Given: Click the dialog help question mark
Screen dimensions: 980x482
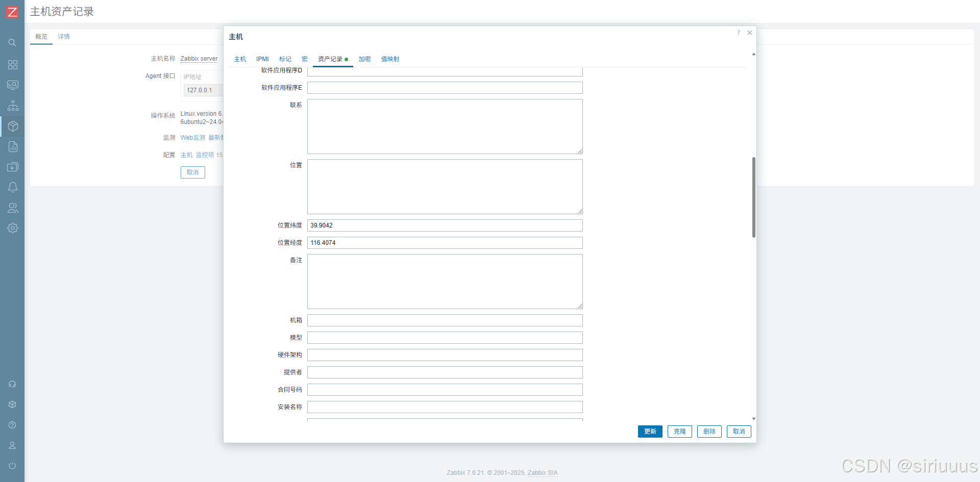Looking at the screenshot, I should [x=738, y=33].
